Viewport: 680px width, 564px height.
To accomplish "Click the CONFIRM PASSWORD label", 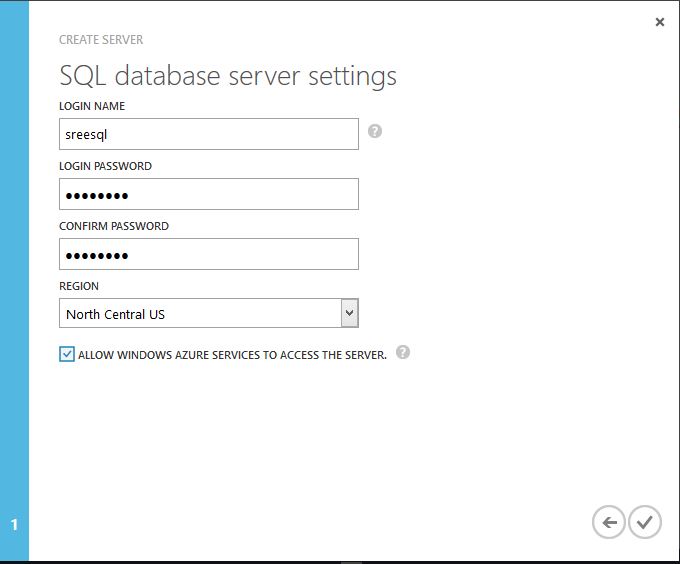I will pos(114,226).
